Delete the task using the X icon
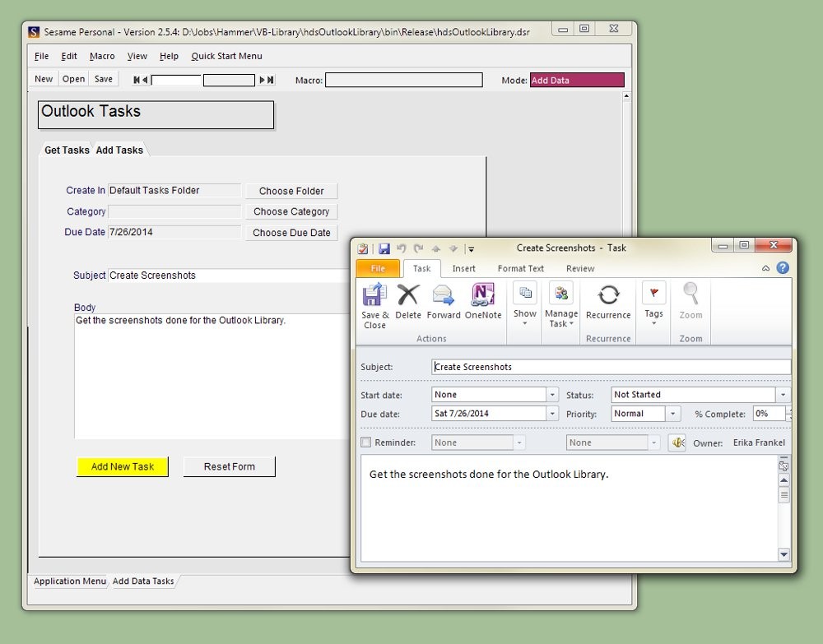823x644 pixels. [408, 301]
